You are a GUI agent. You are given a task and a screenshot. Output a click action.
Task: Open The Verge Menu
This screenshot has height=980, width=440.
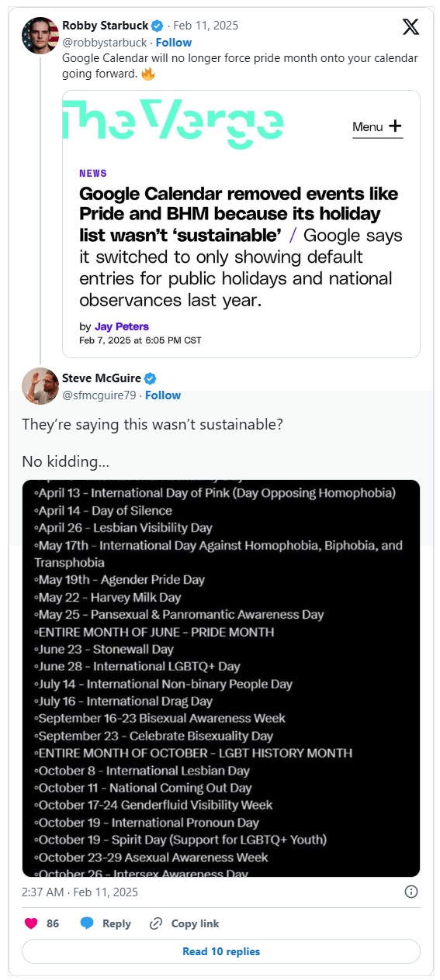[x=378, y=127]
